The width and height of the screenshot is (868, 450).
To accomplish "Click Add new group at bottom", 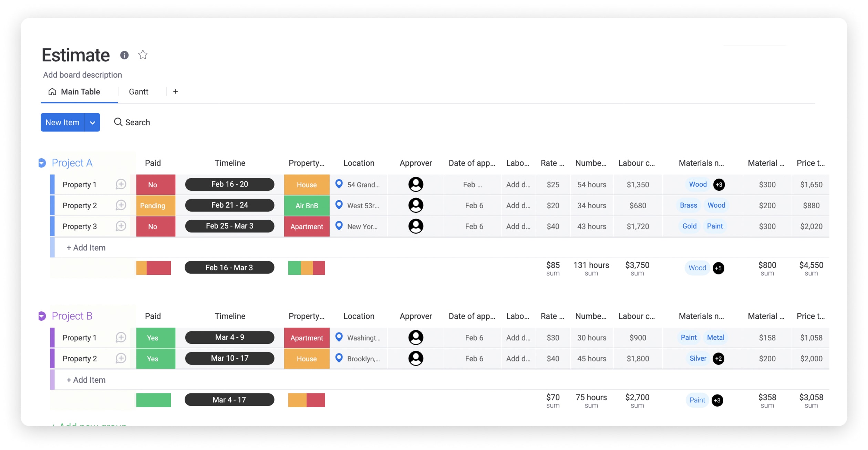I will click(89, 425).
